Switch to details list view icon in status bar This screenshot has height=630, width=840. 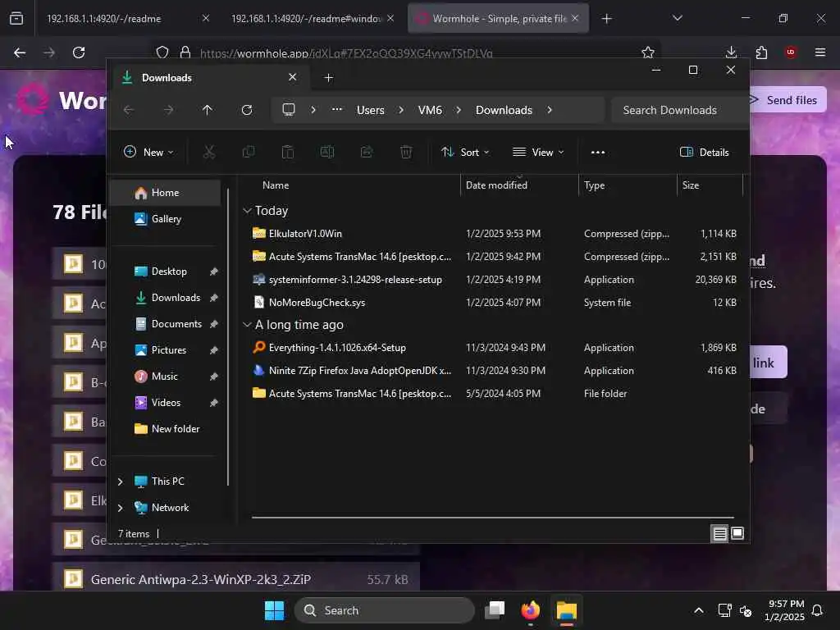coord(720,533)
